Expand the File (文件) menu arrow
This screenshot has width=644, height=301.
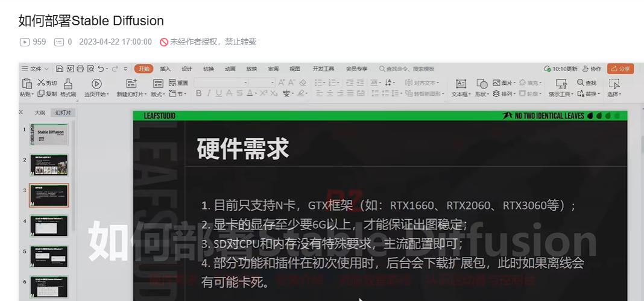(x=46, y=69)
